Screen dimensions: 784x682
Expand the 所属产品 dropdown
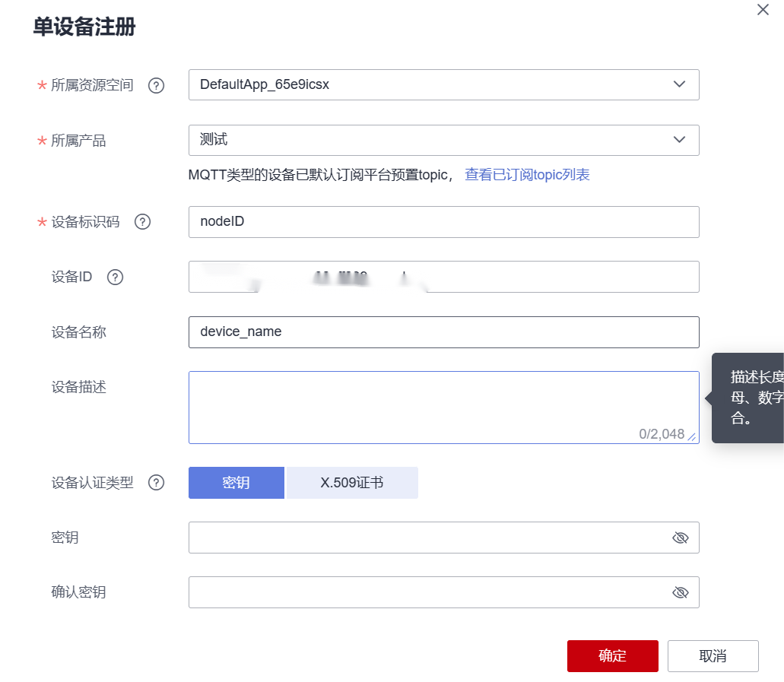click(443, 140)
